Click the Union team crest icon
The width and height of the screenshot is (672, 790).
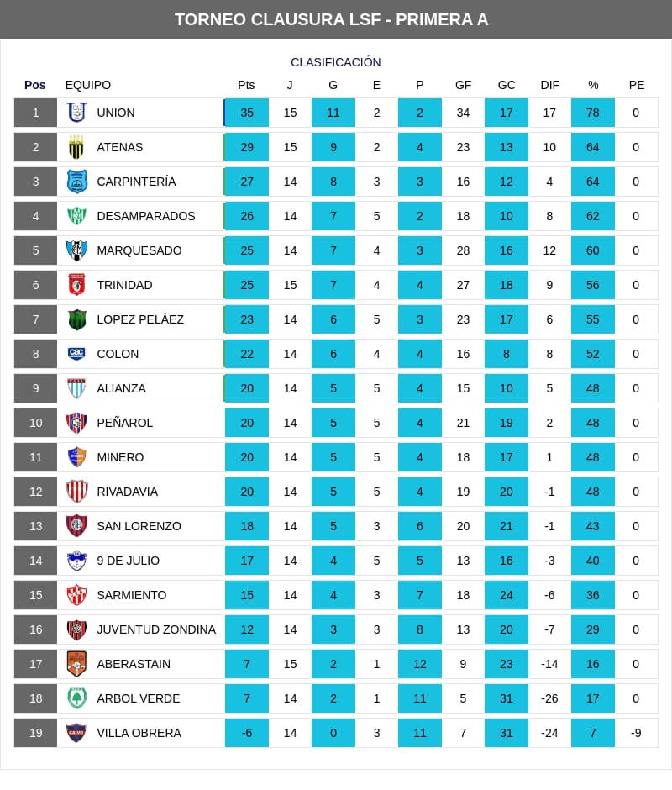(77, 113)
